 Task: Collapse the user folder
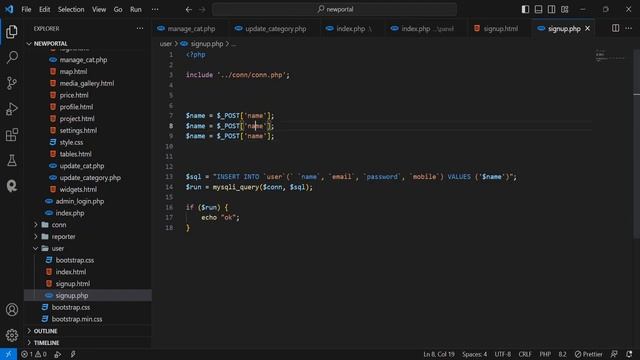58,248
